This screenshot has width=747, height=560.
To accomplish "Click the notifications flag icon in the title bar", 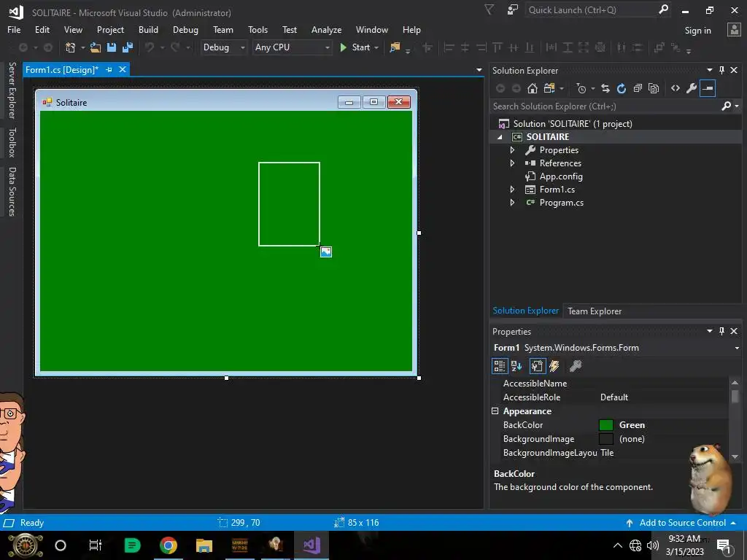I will (x=489, y=9).
